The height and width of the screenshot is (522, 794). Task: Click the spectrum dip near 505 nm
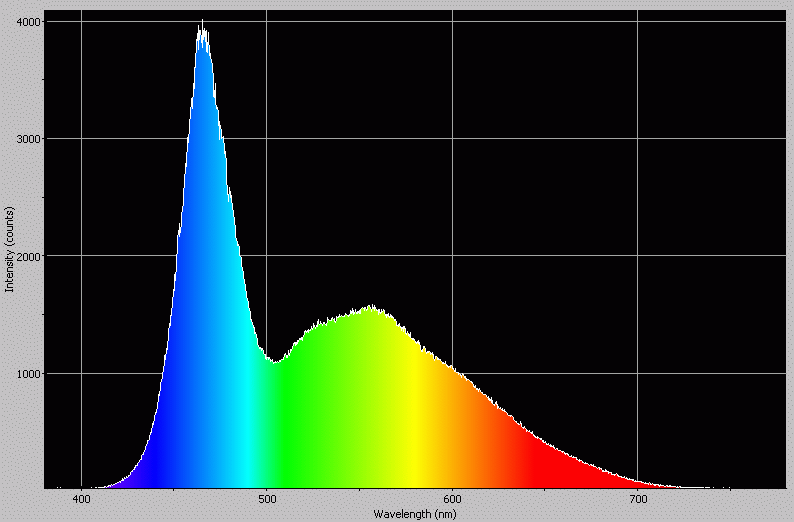click(275, 362)
